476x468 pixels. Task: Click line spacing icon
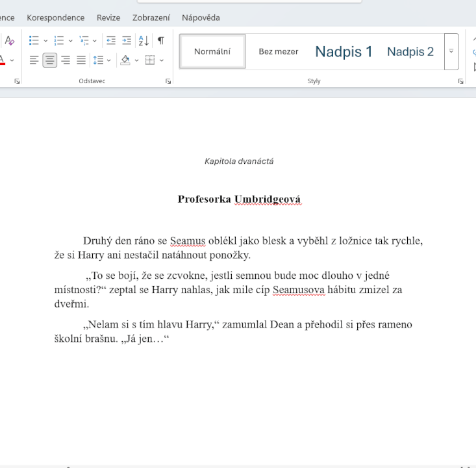coord(98,60)
